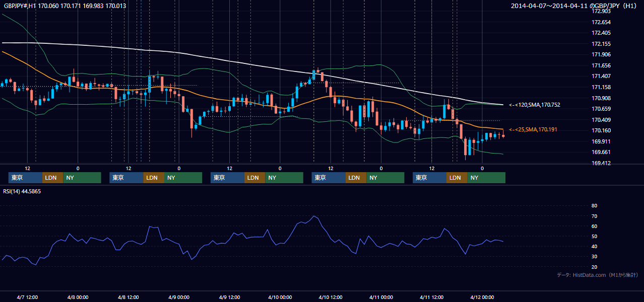Click the GBPJPY#,H1 OHLC header text
Image resolution: width=644 pixels, height=302 pixels.
pos(65,6)
